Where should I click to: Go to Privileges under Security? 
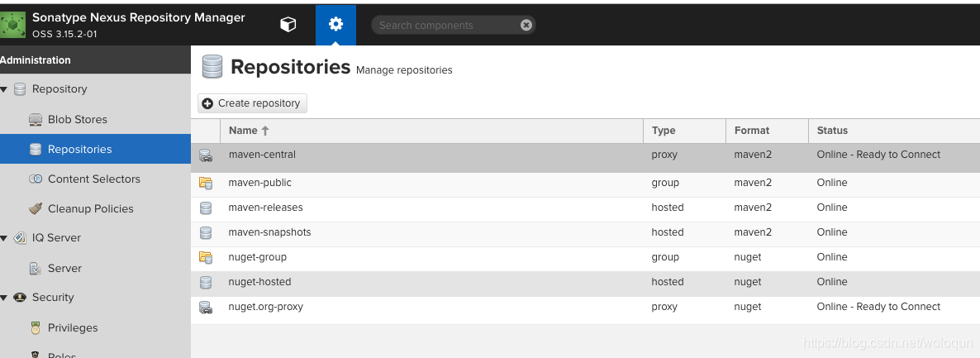pos(73,327)
